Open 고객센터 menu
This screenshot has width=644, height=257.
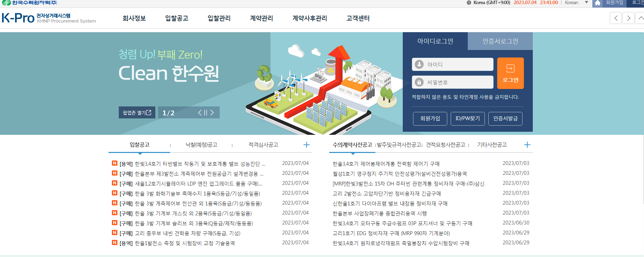[x=358, y=18]
